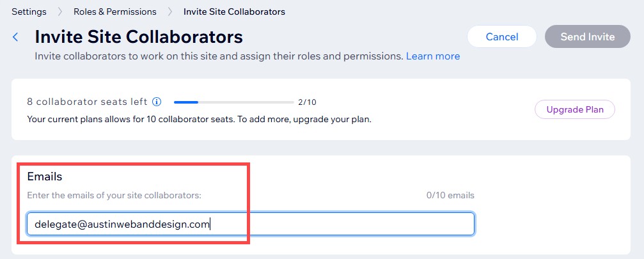
Task: Navigate to the Settings breadcrumb
Action: 29,12
